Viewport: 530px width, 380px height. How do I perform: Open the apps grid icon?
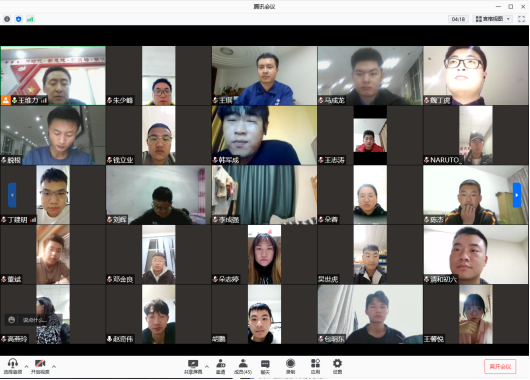click(315, 366)
